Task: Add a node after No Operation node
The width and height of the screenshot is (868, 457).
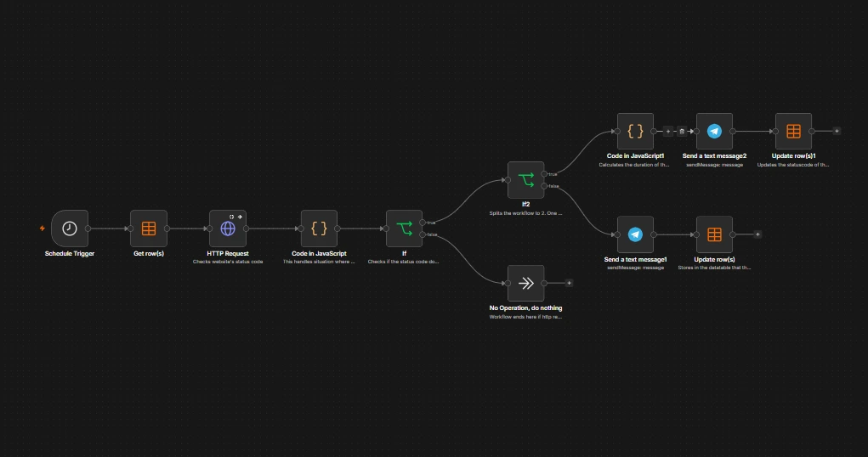Action: coord(569,283)
